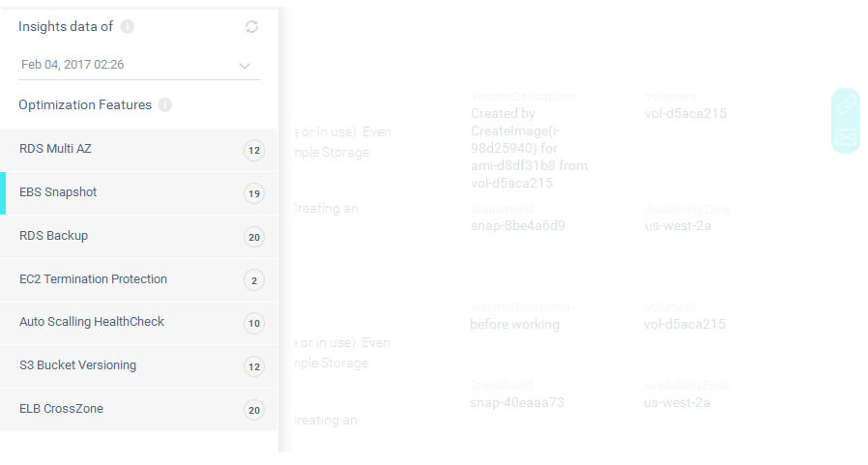Click the info icon beside Insights data of
The width and height of the screenshot is (868, 465).
tap(128, 27)
